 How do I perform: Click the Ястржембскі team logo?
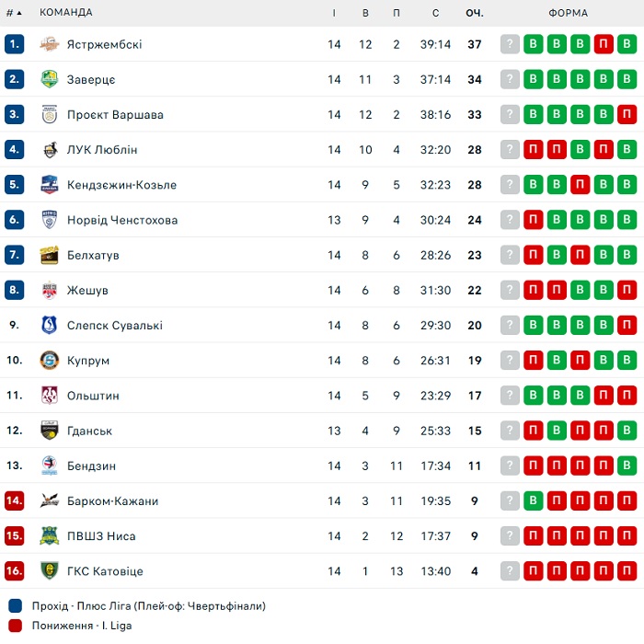50,44
